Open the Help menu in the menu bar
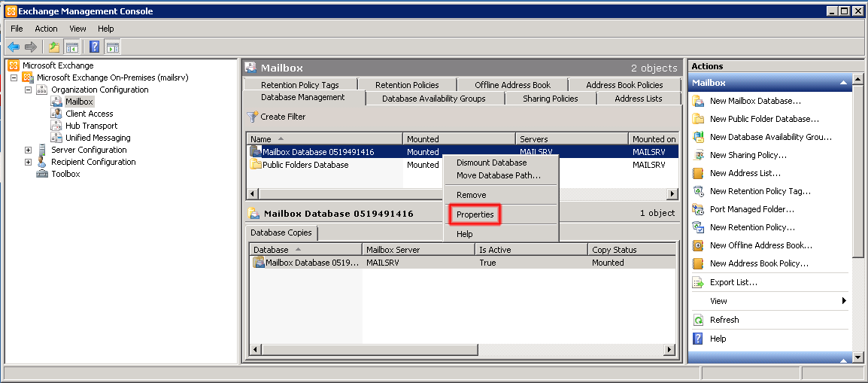 (106, 29)
